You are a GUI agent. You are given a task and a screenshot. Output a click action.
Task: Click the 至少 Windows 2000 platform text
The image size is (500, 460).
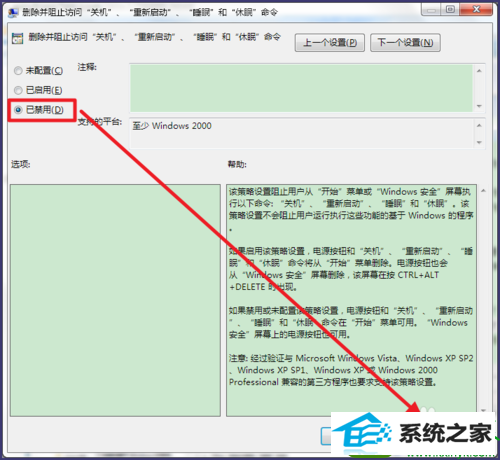click(x=172, y=126)
